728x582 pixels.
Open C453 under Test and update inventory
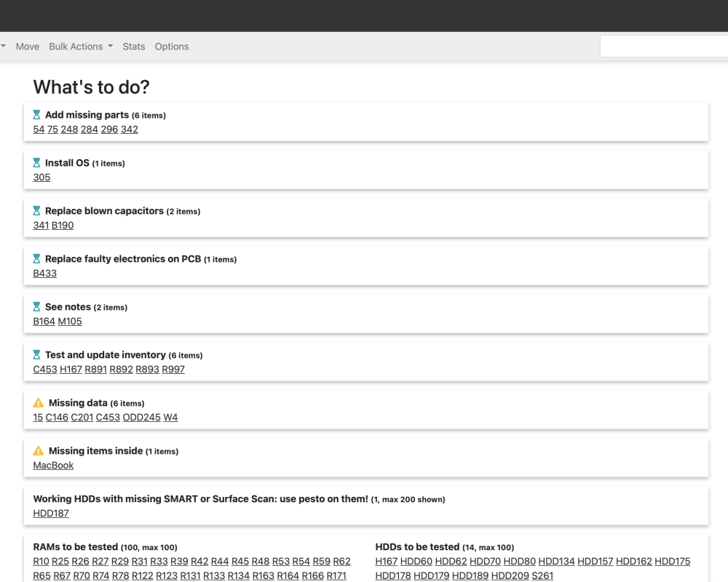pos(45,370)
